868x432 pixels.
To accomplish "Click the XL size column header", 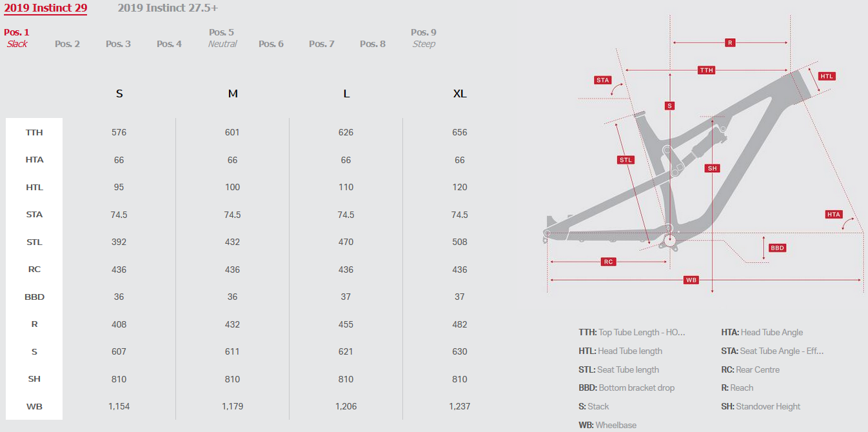I will point(459,93).
